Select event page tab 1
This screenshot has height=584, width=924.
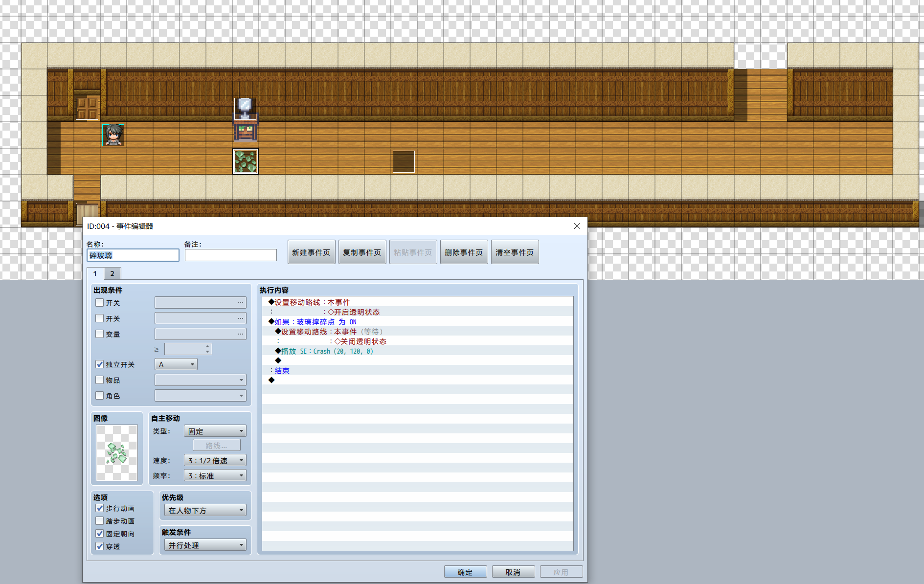click(95, 273)
